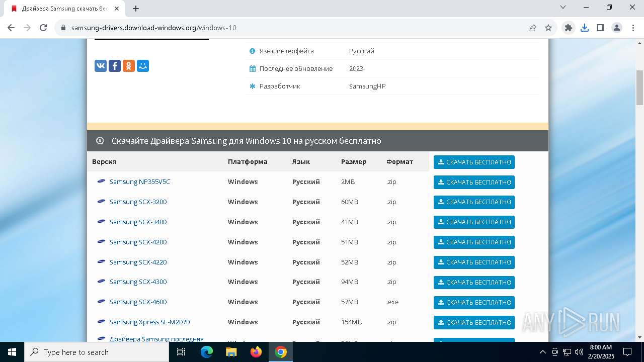This screenshot has width=644, height=362.
Task: Share page via Moi Mir icon
Action: (x=143, y=66)
